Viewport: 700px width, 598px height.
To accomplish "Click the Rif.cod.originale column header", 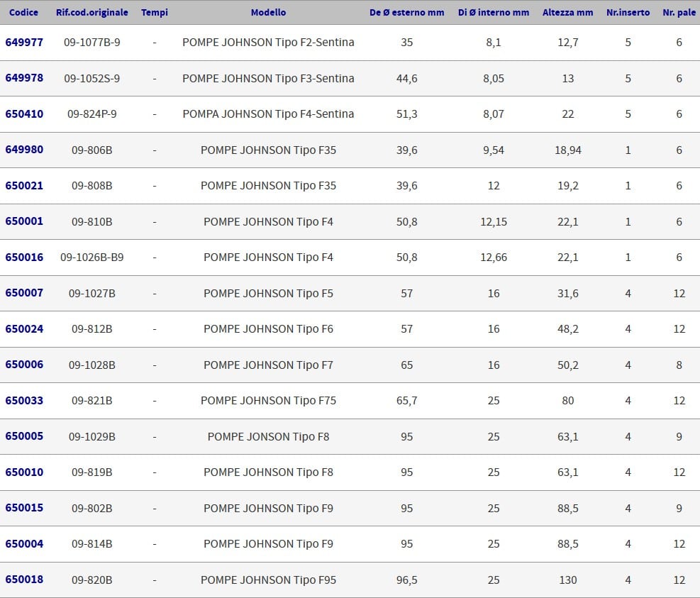I will [x=92, y=13].
